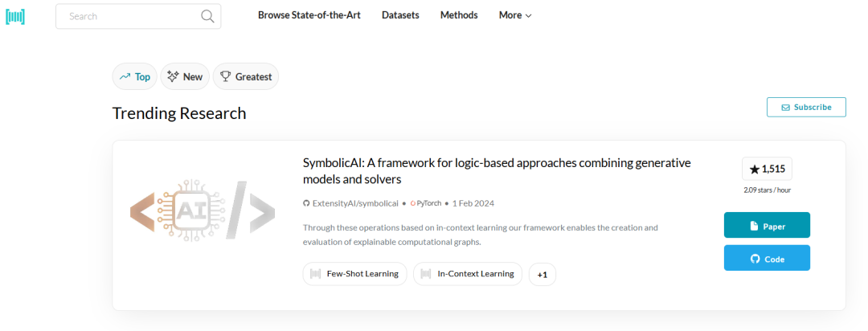
Task: Click the star icon showing 1,515
Action: [754, 169]
